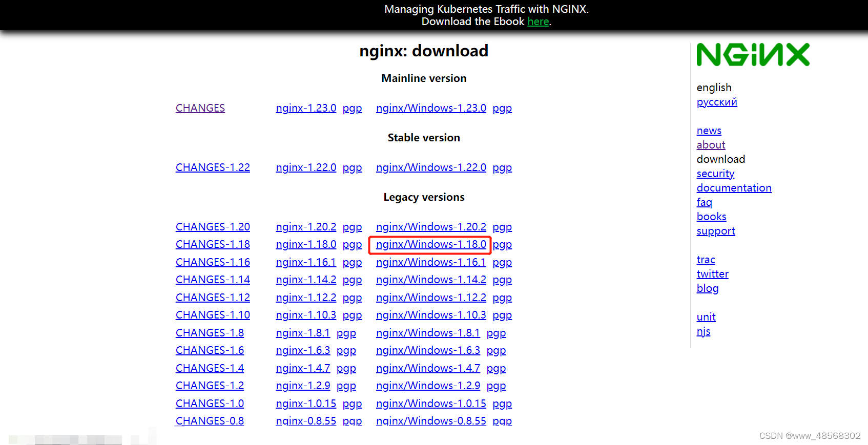Open CHANGES-1.10 link
Viewport: 868px width, 445px height.
pos(213,315)
